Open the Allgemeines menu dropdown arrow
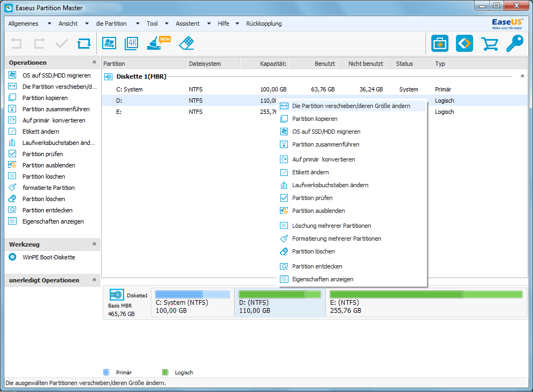The width and height of the screenshot is (533, 392). (x=49, y=24)
